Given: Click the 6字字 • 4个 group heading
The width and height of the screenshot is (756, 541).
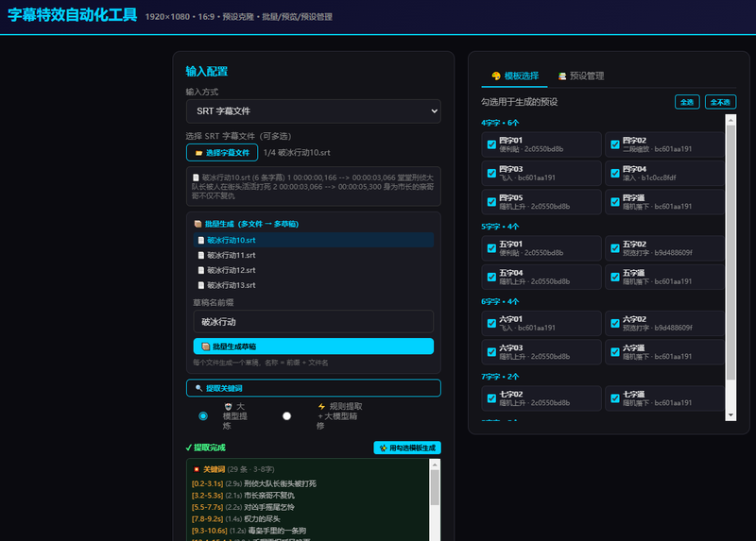Looking at the screenshot, I should 500,301.
